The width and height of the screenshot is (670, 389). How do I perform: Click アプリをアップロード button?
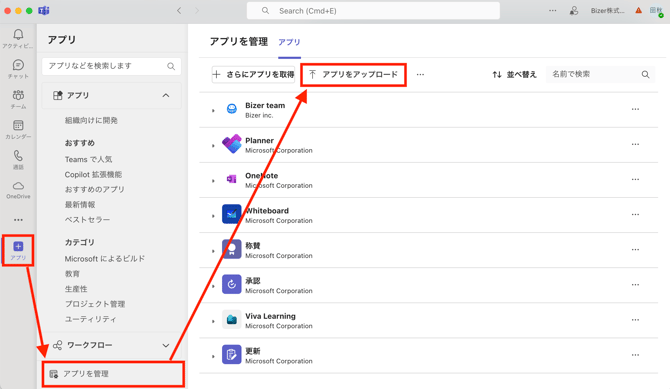(x=353, y=74)
